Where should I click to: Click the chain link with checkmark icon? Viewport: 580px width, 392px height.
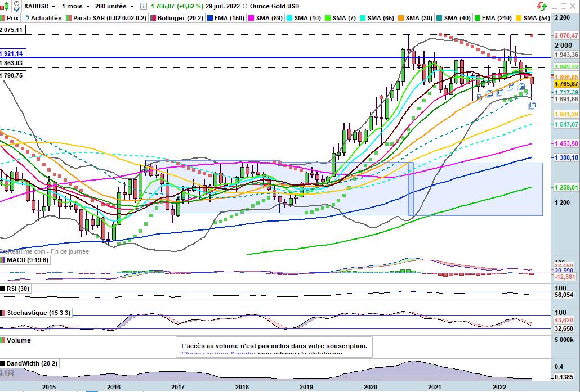17,6
